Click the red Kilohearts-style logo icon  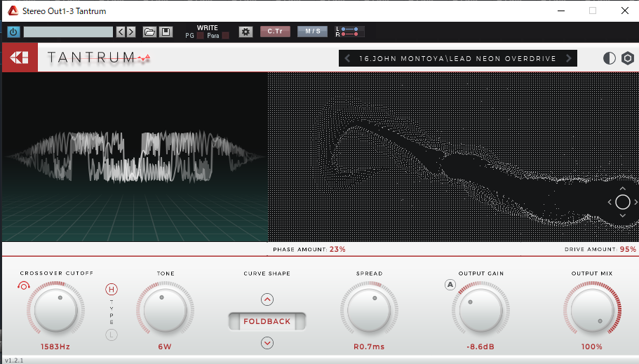[20, 58]
